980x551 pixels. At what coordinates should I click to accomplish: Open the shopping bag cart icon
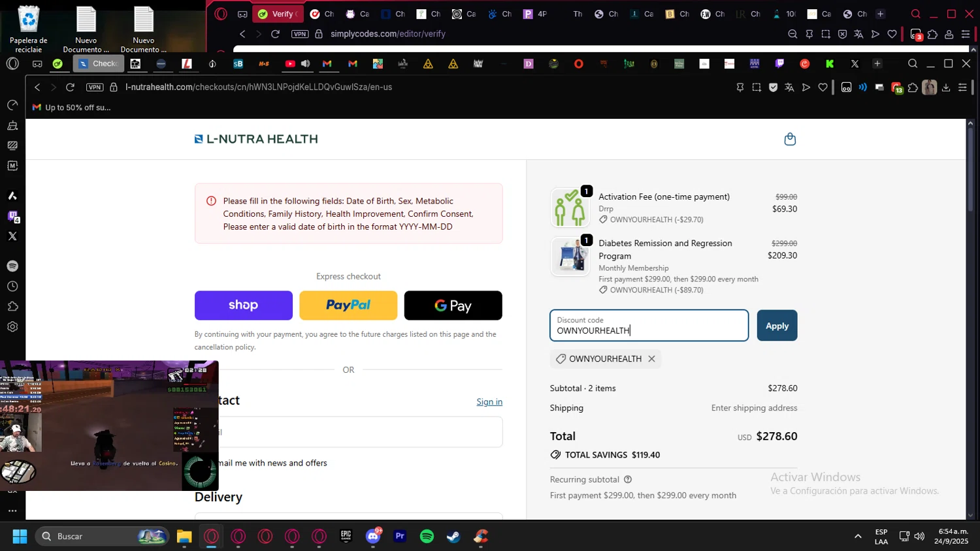pyautogui.click(x=790, y=139)
